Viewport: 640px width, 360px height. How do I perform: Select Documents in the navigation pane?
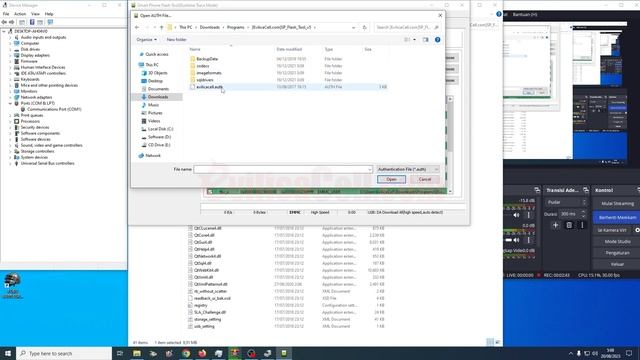coord(158,89)
